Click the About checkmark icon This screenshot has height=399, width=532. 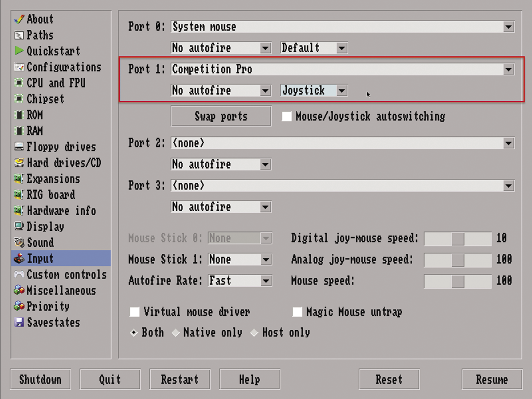click(19, 19)
